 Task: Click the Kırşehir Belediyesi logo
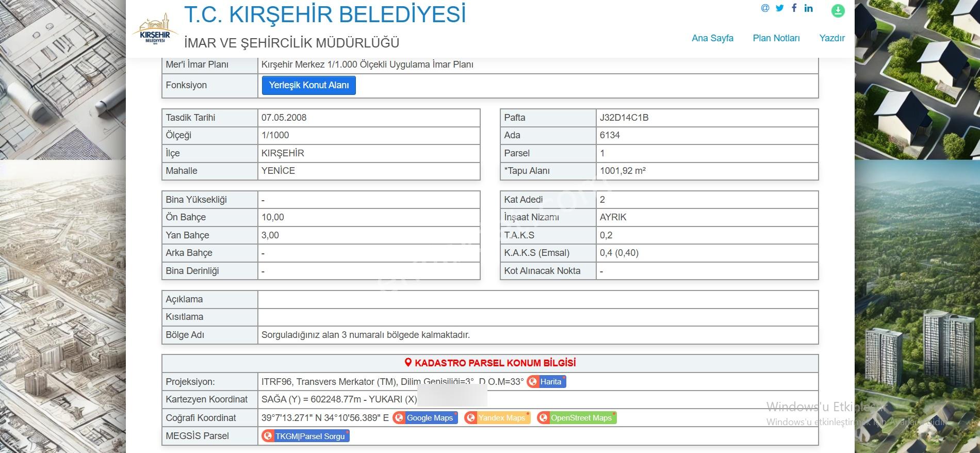pos(155,29)
